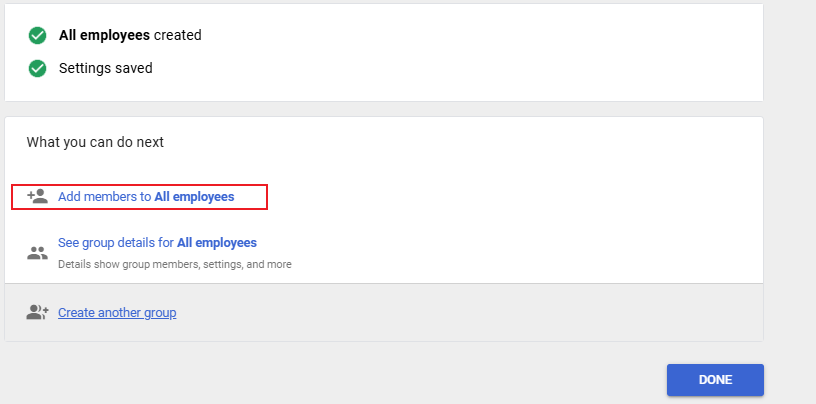The height and width of the screenshot is (404, 816).
Task: Click the words 'See group details for'
Action: [115, 243]
